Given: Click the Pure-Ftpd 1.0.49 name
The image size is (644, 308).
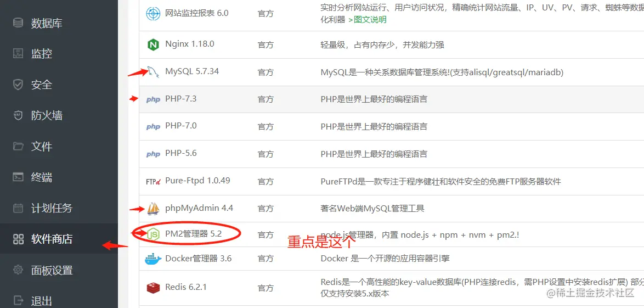Looking at the screenshot, I should [x=197, y=181].
